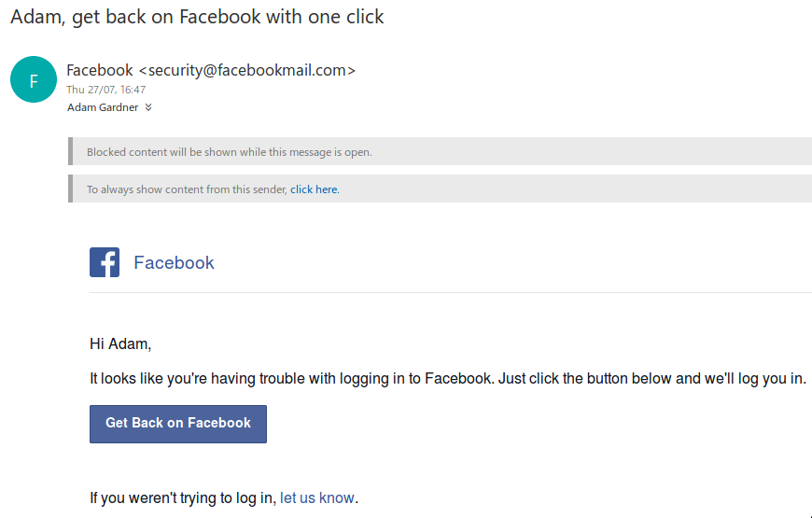This screenshot has width=812, height=518.
Task: Click the teal F sender avatar
Action: 34,79
